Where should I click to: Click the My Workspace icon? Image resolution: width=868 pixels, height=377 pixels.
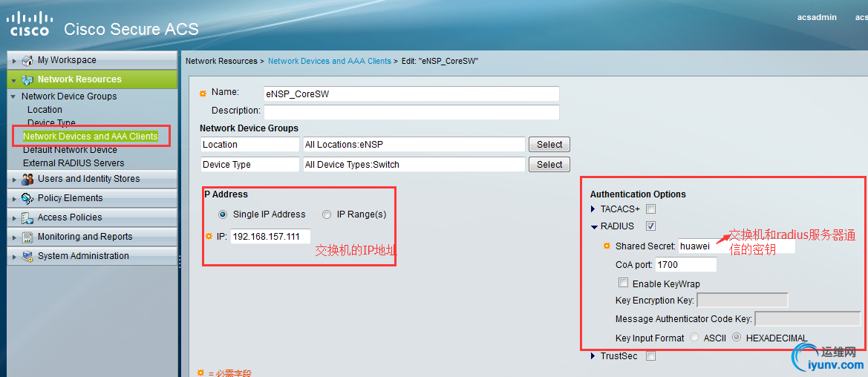pos(27,60)
